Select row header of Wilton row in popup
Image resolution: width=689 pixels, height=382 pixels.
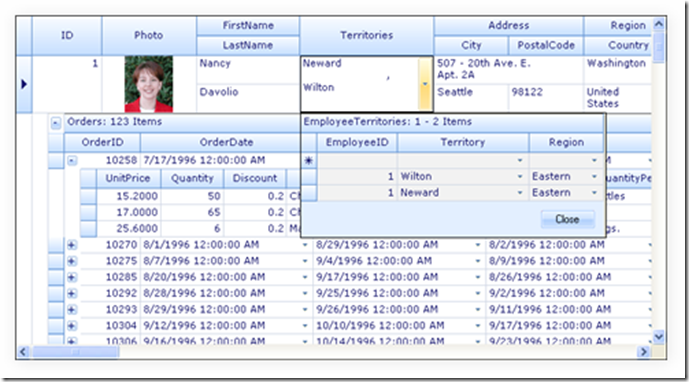[x=309, y=177]
